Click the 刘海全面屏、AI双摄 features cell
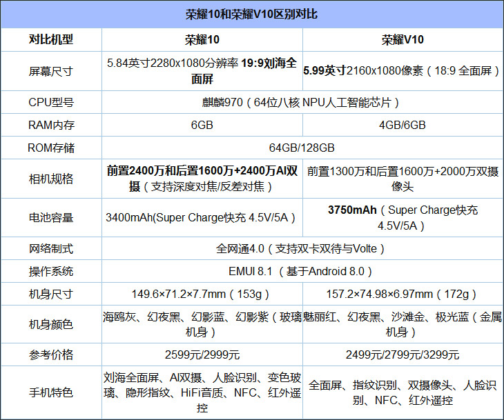Viewport: 504px width, 420px height. point(202,392)
